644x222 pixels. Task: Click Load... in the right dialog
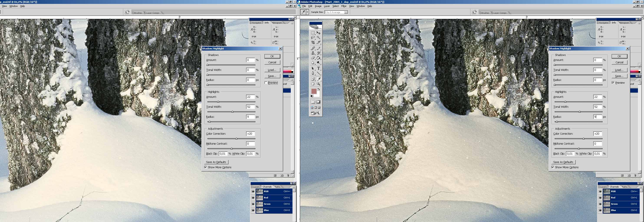tap(619, 70)
